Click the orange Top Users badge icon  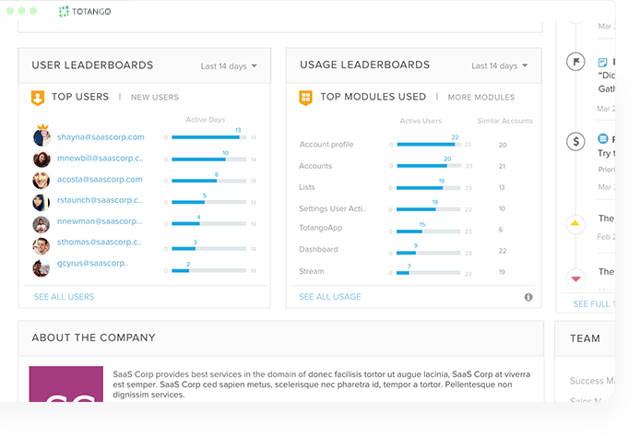(38, 98)
